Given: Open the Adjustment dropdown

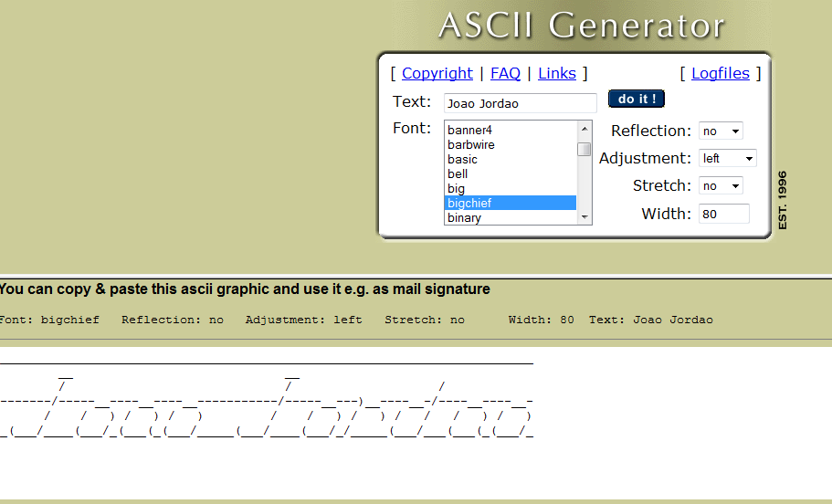Looking at the screenshot, I should tap(728, 158).
